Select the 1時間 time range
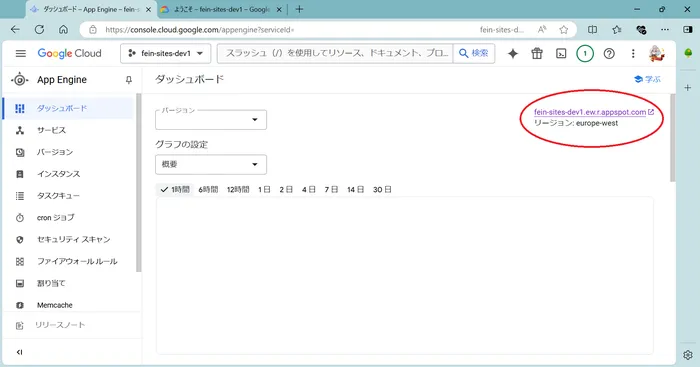This screenshot has height=367, width=700. (x=175, y=190)
